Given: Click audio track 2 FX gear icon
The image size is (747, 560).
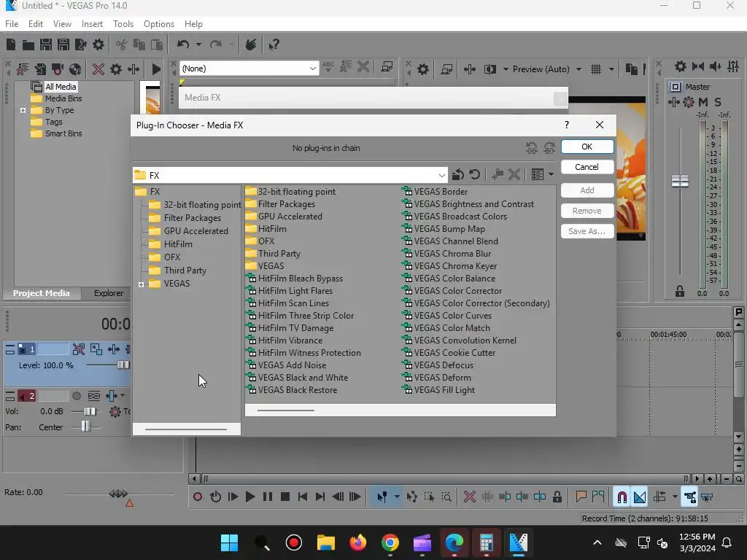Looking at the screenshot, I should click(x=115, y=411).
